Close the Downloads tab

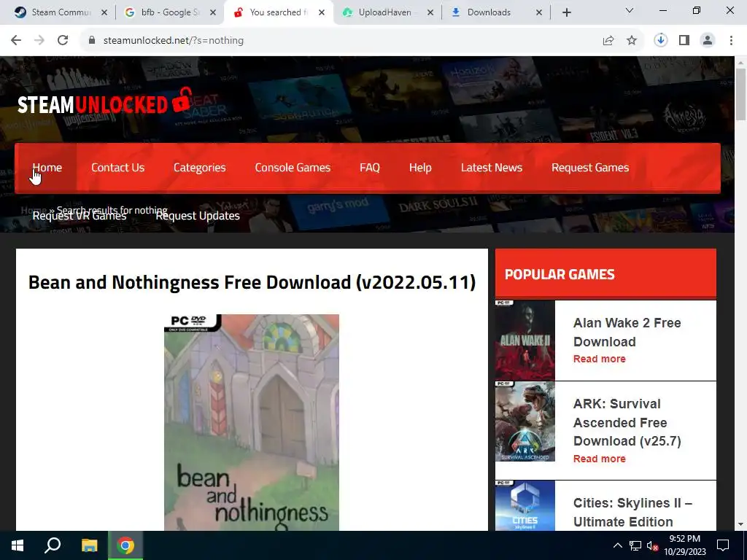coord(539,12)
